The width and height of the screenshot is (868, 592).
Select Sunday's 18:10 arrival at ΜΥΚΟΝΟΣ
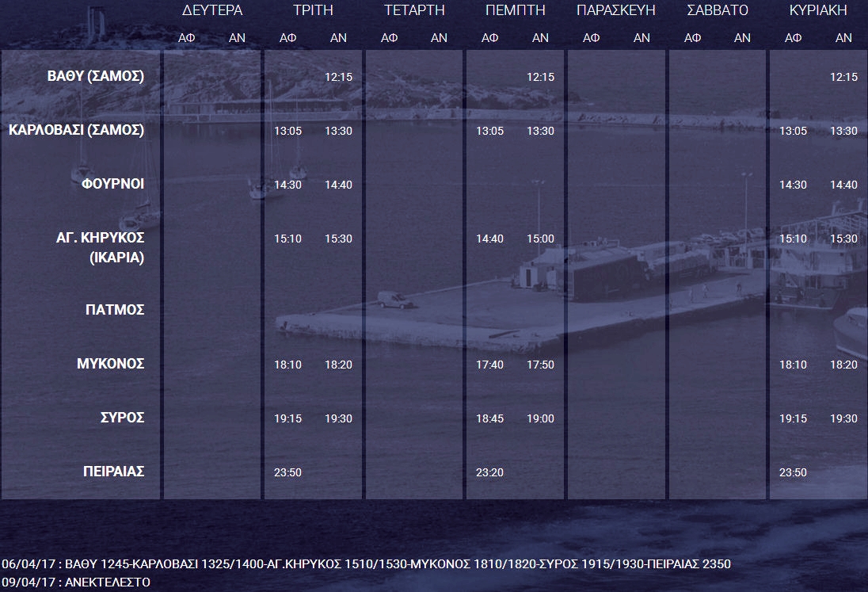point(793,365)
